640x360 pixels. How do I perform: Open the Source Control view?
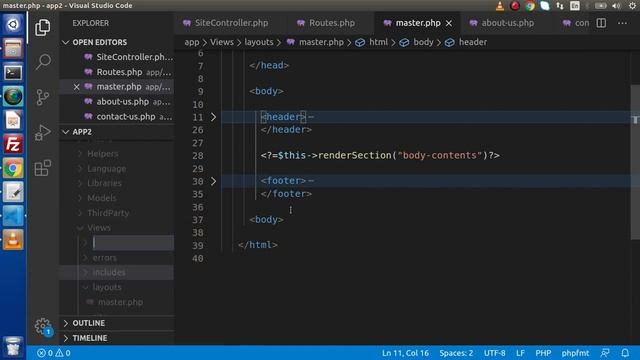42,97
